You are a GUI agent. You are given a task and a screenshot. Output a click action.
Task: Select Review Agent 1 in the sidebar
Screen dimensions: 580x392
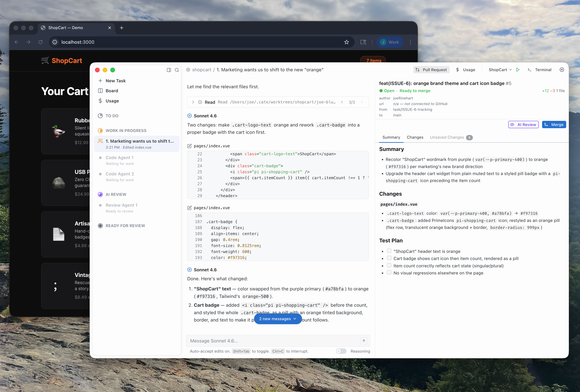137,208
